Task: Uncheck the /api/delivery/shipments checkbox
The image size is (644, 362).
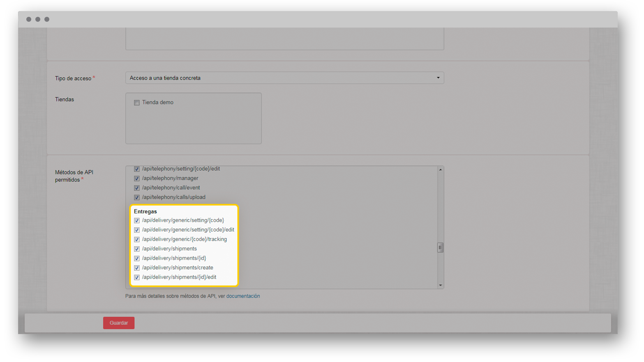Action: (137, 249)
